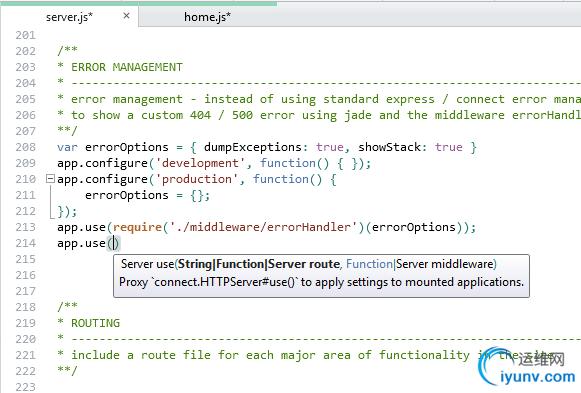The height and width of the screenshot is (393, 581).
Task: Click 'development' string on line 209
Action: coord(200,163)
